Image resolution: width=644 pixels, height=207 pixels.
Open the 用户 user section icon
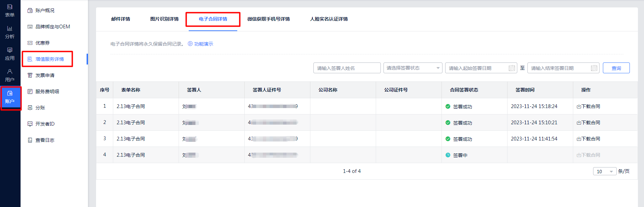tap(10, 75)
